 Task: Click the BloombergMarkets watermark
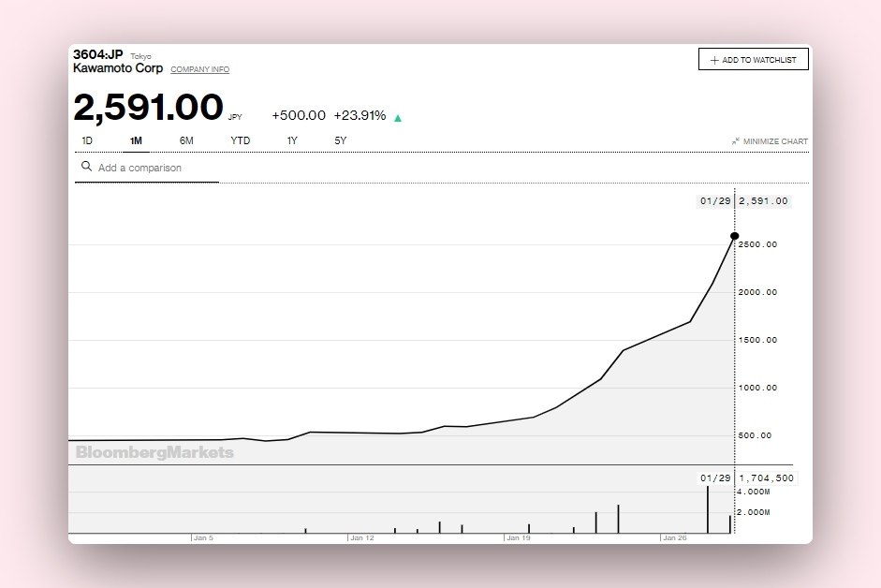(x=154, y=452)
